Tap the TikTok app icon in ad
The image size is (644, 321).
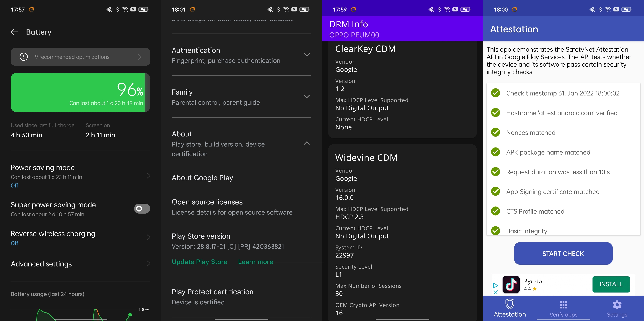[511, 284]
